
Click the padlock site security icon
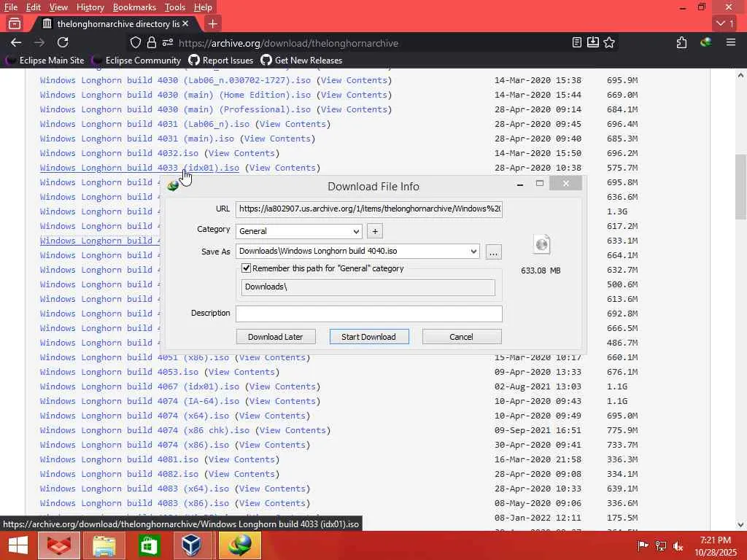tap(152, 43)
